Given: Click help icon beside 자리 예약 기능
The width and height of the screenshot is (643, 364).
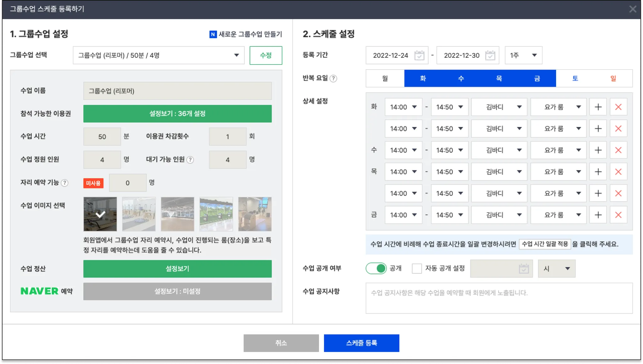Looking at the screenshot, I should click(64, 183).
